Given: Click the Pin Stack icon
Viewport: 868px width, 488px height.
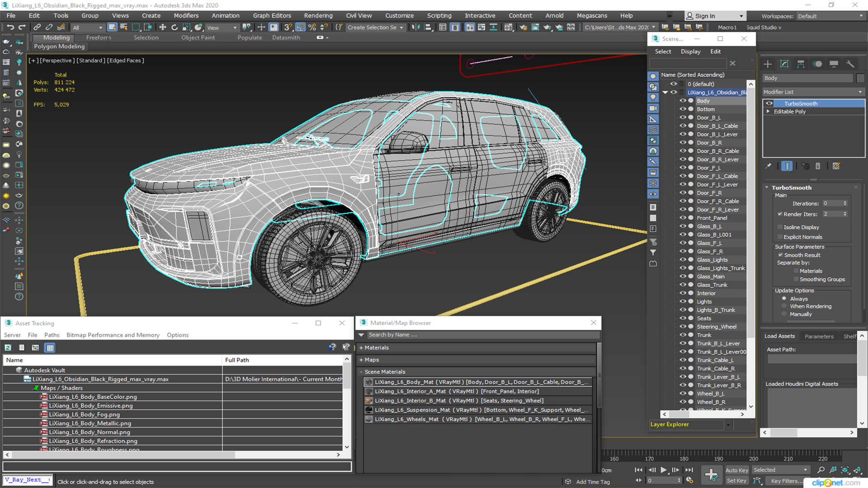Looking at the screenshot, I should coord(769,166).
